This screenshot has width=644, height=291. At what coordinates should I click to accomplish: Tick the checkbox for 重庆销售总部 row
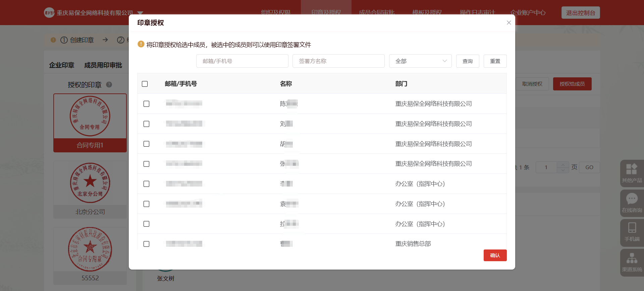click(147, 244)
